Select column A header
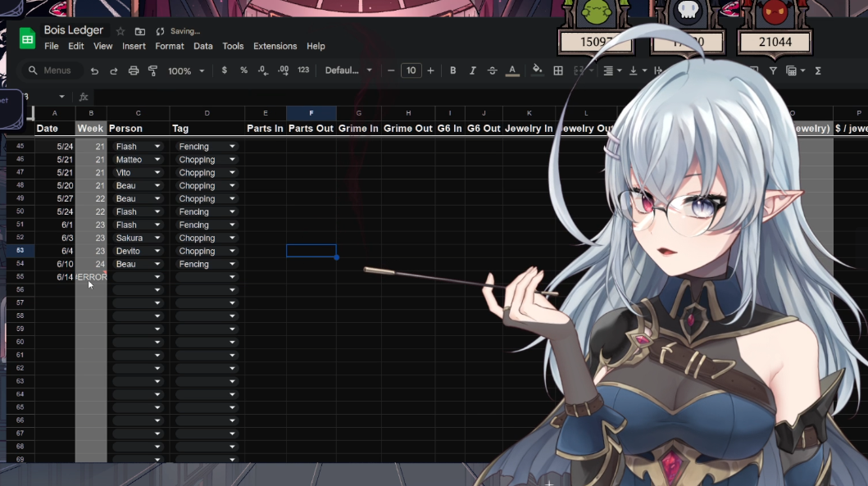The width and height of the screenshot is (868, 486). pyautogui.click(x=54, y=113)
